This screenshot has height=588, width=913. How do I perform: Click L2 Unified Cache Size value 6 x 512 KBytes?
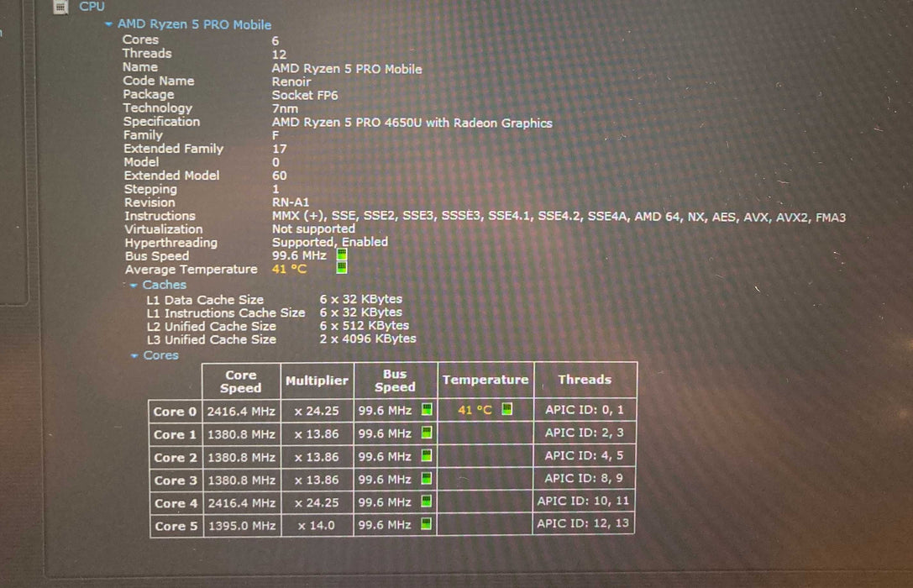(x=364, y=325)
